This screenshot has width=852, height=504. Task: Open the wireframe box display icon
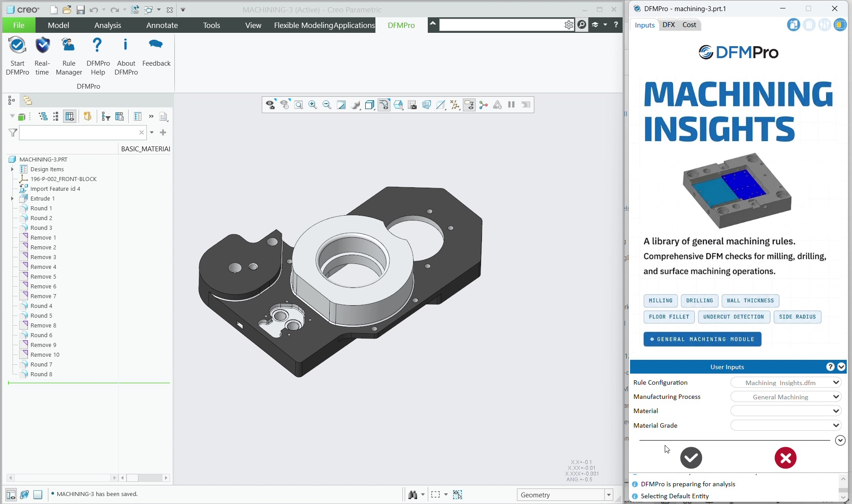tap(370, 105)
